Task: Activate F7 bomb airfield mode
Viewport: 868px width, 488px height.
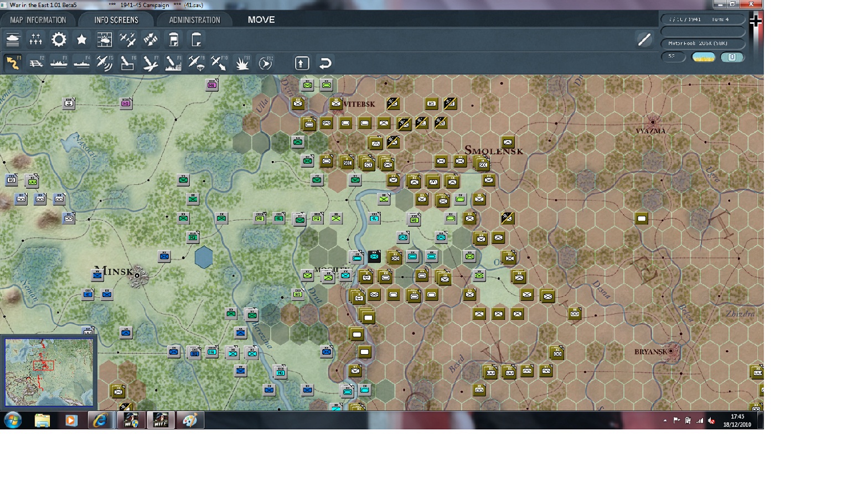Action: pyautogui.click(x=151, y=63)
